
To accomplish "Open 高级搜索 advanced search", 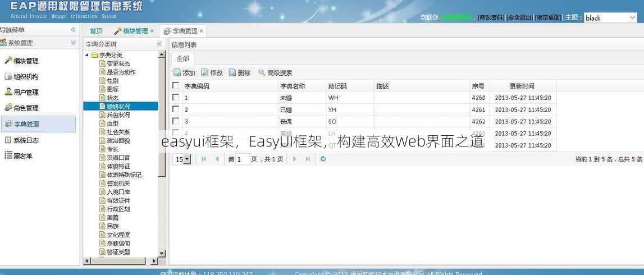I will [275, 72].
